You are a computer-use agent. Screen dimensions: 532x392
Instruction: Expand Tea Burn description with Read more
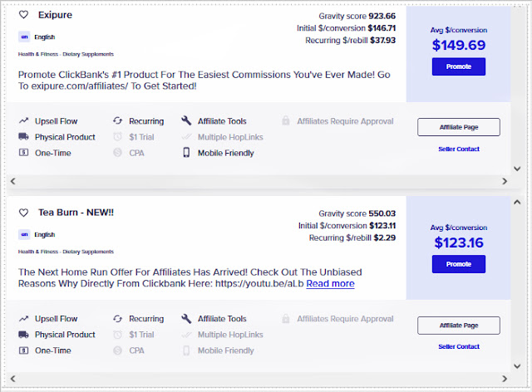330,284
